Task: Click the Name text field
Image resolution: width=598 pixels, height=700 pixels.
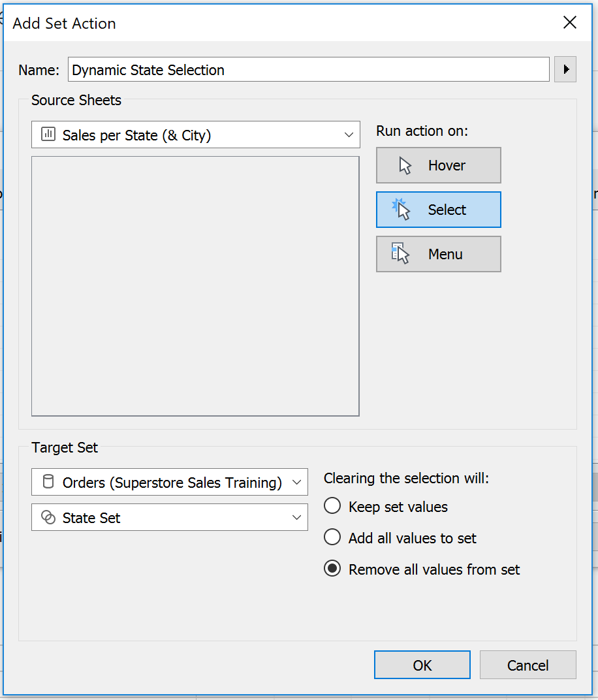Action: (308, 69)
